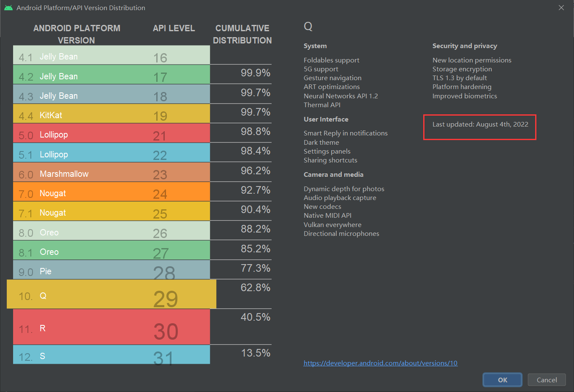The height and width of the screenshot is (392, 574).
Task: Choose the 6.0 Marshmallow row
Action: (x=112, y=172)
